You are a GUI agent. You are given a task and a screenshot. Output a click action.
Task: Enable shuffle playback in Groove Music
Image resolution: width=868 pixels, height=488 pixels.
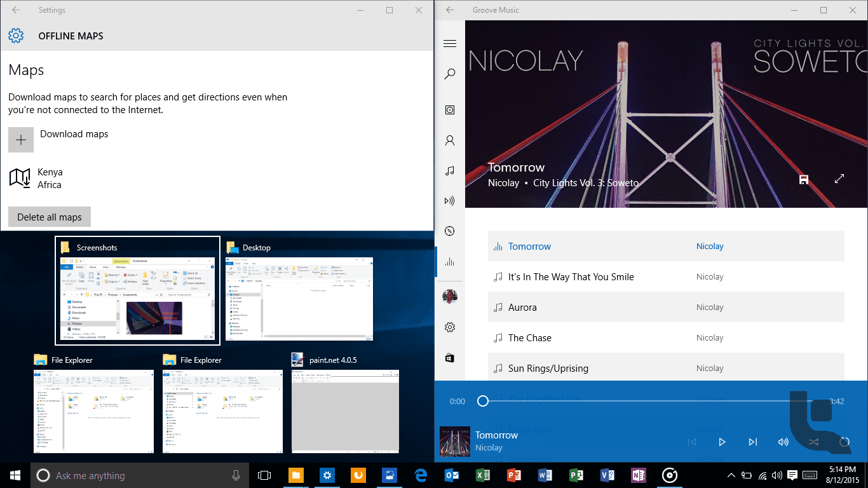(813, 442)
